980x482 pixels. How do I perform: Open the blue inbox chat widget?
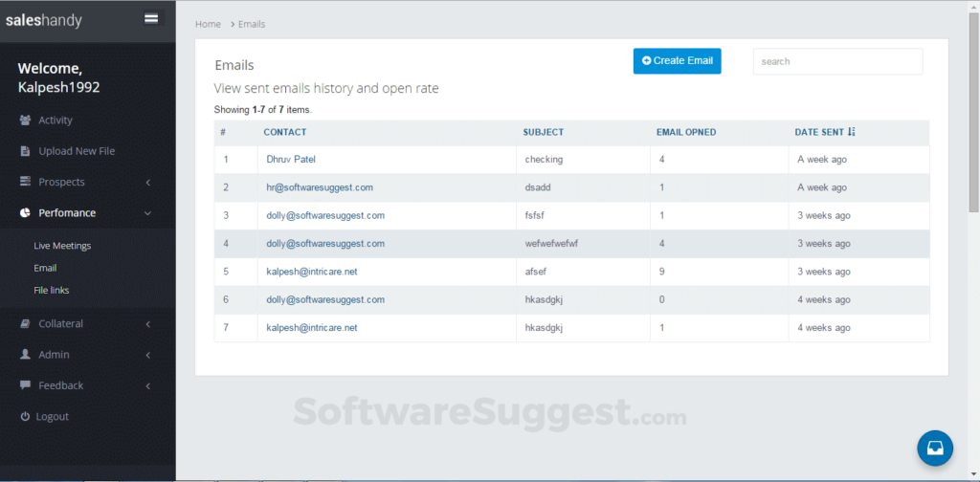[935, 447]
